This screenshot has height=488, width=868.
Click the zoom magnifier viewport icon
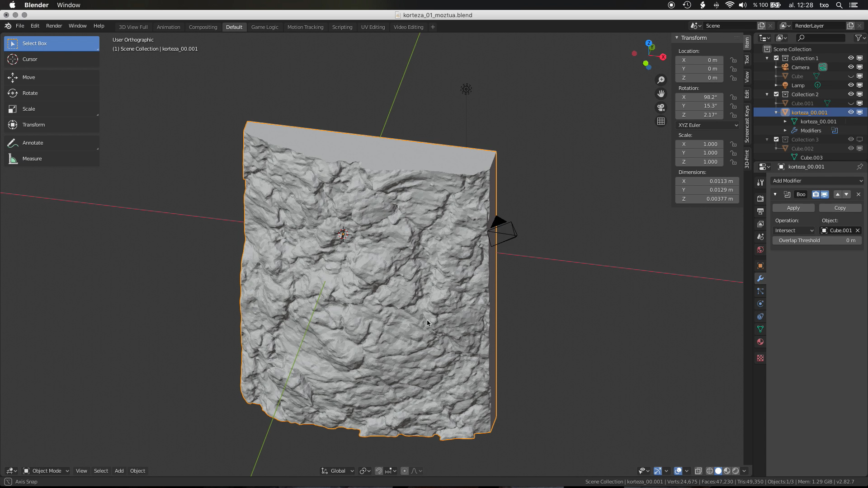(x=661, y=80)
